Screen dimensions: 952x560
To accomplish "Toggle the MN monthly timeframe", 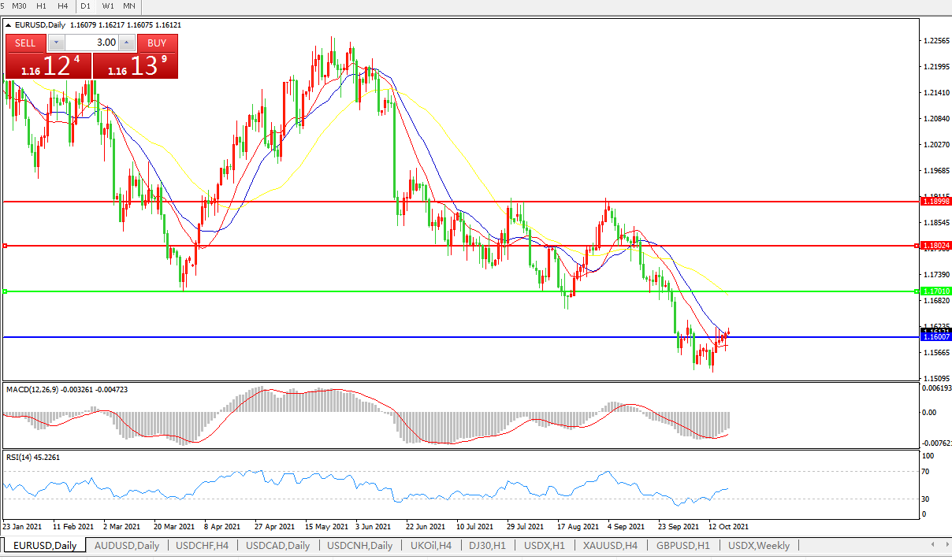I will pyautogui.click(x=130, y=6).
